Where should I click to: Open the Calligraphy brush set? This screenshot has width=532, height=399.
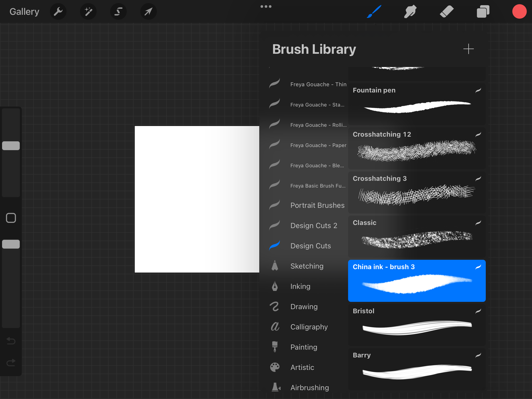[x=309, y=327]
